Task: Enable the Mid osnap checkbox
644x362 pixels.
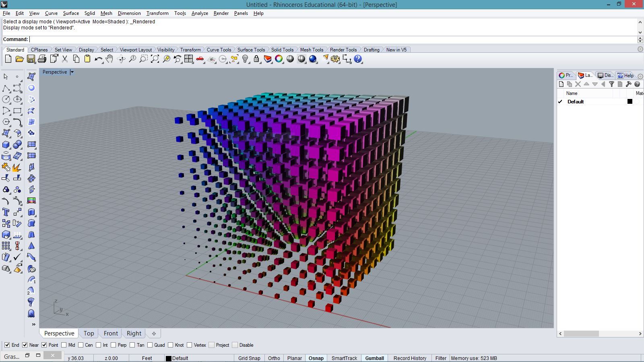Action: tap(64, 345)
